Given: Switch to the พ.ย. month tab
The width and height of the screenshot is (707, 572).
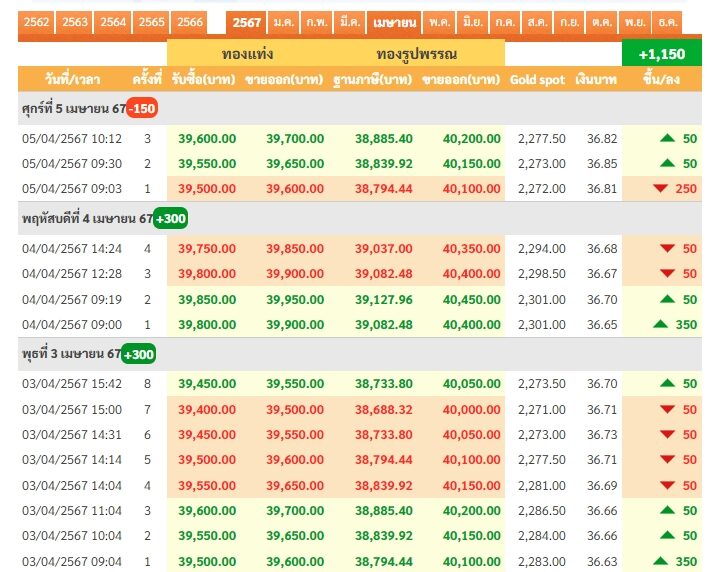Looking at the screenshot, I should [635, 22].
